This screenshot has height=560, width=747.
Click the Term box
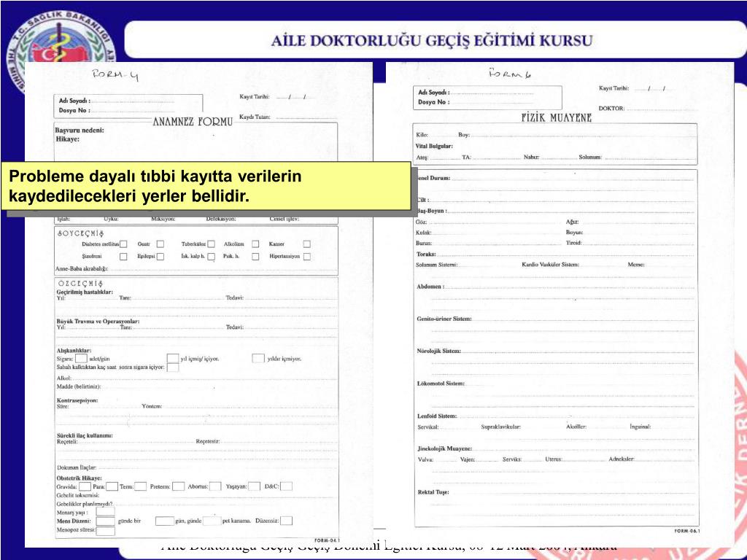click(x=141, y=486)
